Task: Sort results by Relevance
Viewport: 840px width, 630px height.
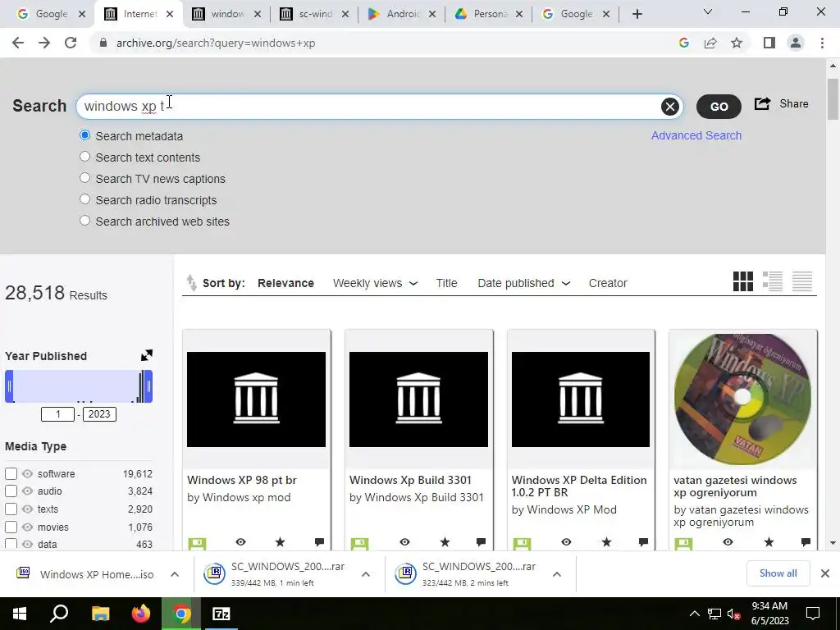Action: [x=285, y=283]
